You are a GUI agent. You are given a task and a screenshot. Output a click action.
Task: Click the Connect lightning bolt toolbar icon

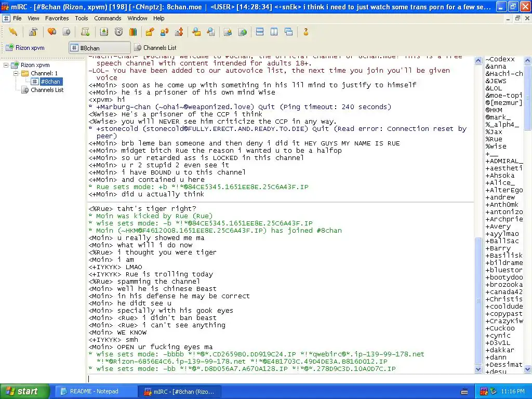pos(13,32)
